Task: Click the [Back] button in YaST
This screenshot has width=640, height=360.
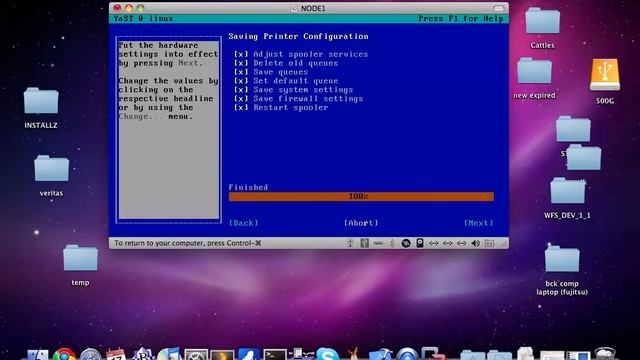Action: coord(244,223)
